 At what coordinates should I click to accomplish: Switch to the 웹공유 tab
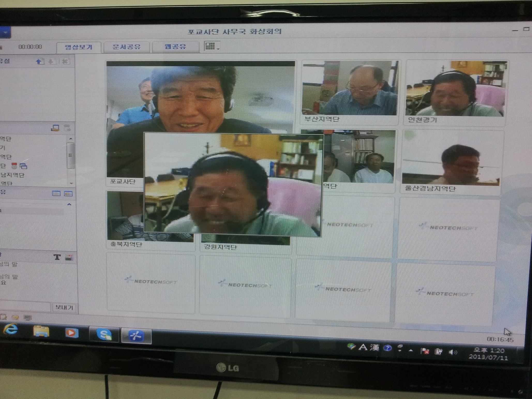tap(175, 47)
